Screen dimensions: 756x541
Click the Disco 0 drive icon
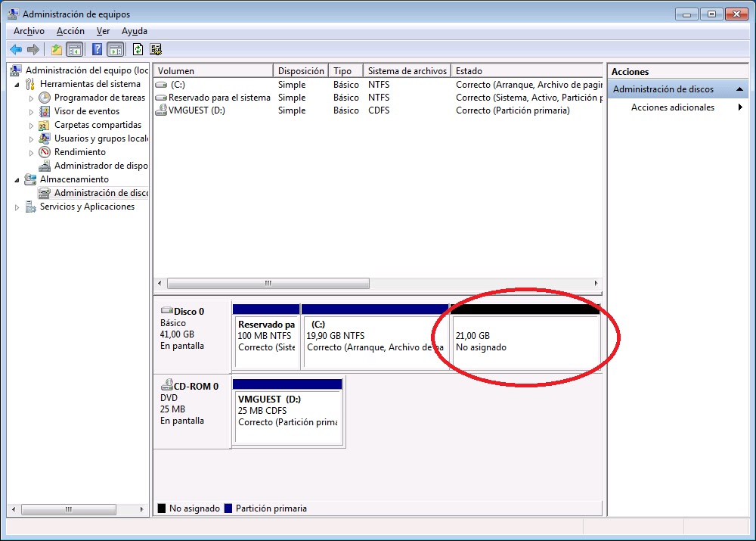point(167,310)
